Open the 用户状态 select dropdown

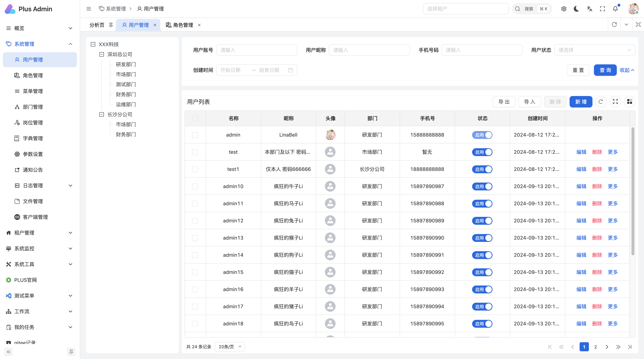click(594, 50)
